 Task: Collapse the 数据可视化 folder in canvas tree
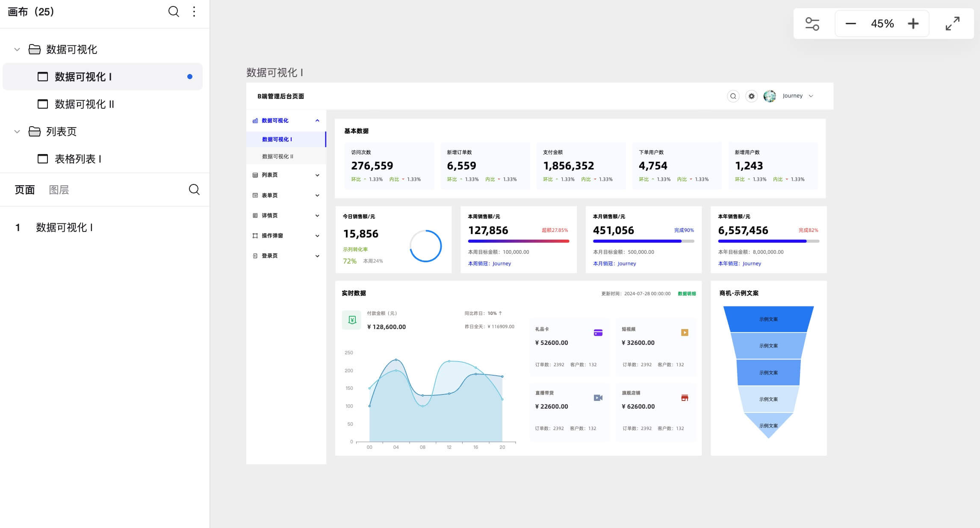tap(17, 50)
